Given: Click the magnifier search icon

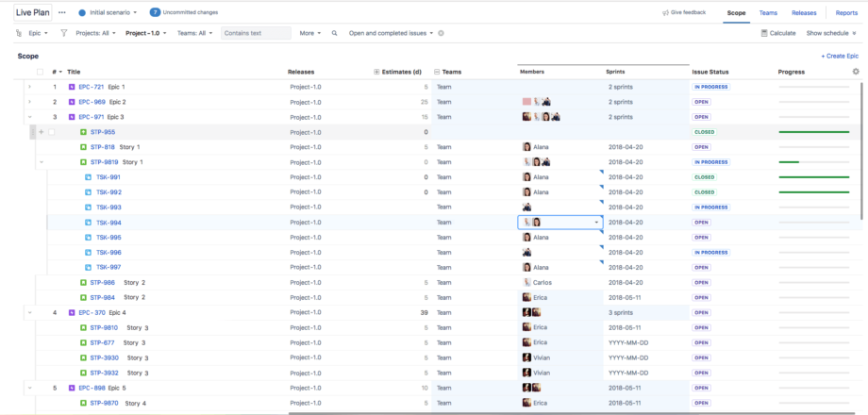Looking at the screenshot, I should click(x=334, y=33).
